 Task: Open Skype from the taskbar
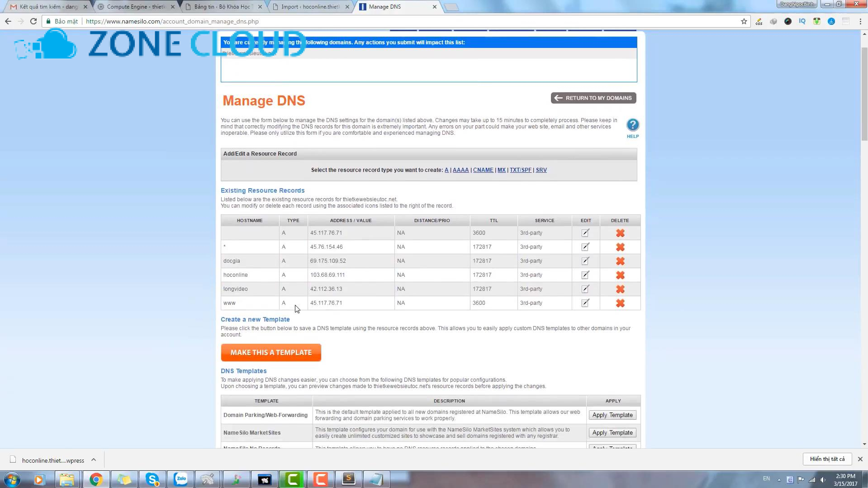tap(153, 479)
